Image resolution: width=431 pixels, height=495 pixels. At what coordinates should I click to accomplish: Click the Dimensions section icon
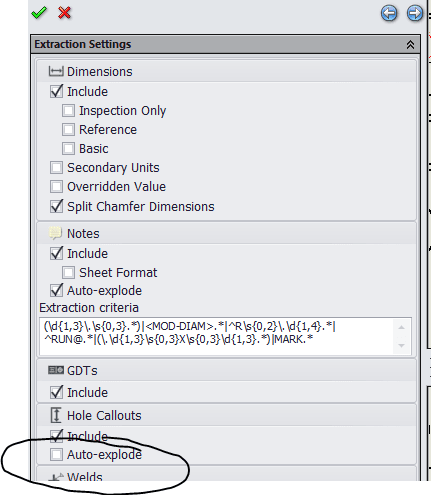pos(56,71)
